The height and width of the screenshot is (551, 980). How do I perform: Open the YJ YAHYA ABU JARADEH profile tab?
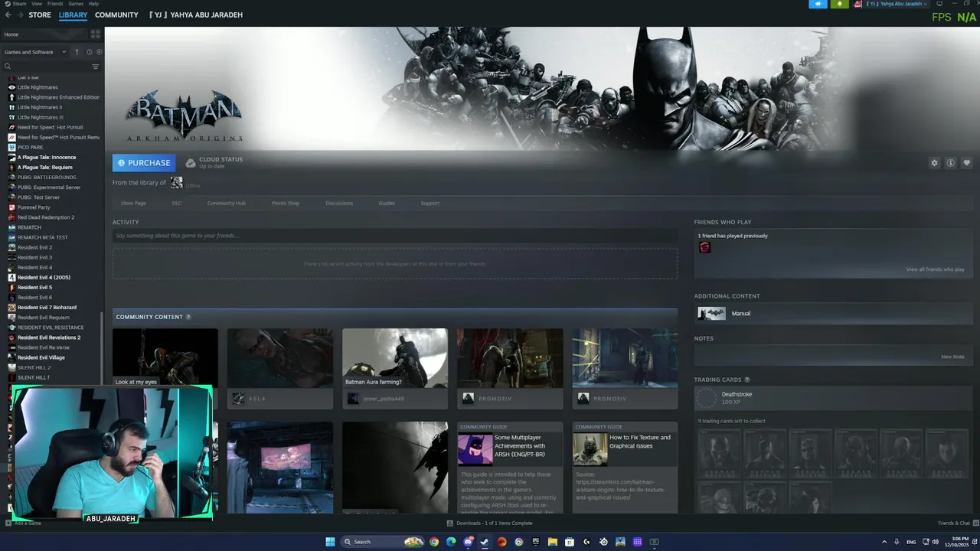(x=196, y=15)
